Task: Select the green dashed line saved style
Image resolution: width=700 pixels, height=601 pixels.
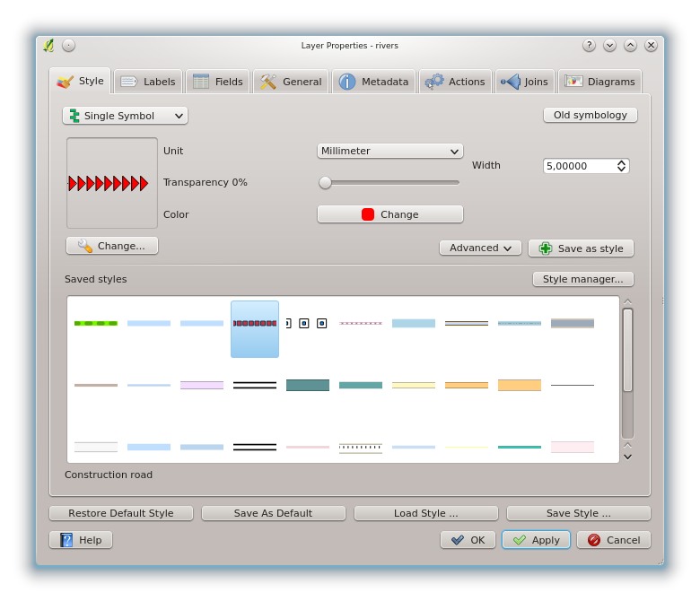Action: click(96, 323)
